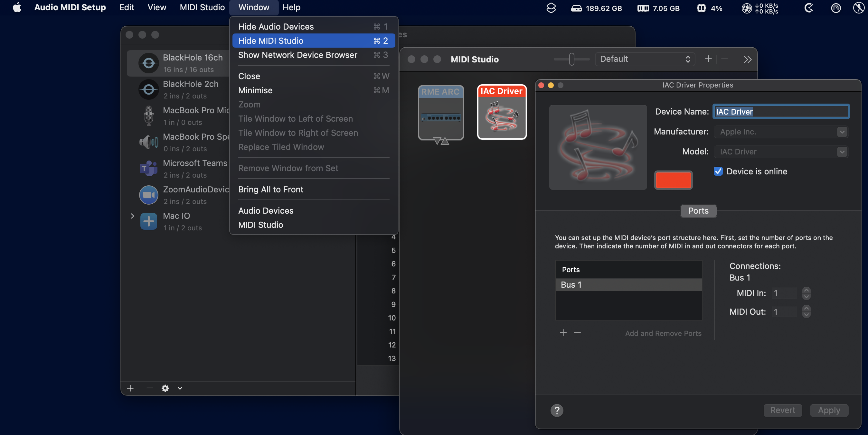Increase MIDI Out connector count
This screenshot has width=868, height=435.
806,309
